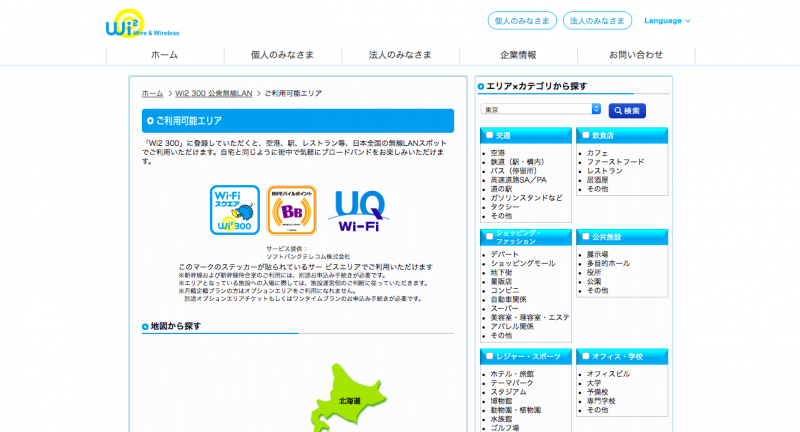The width and height of the screenshot is (800, 432).
Task: Click the Wi-Fi Square Wi2 300 logo
Action: 234,209
